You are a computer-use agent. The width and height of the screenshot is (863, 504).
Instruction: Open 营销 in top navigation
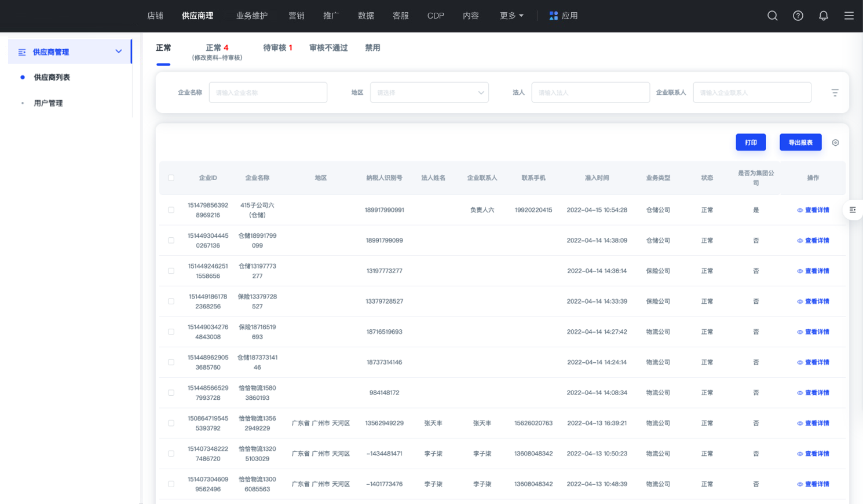pyautogui.click(x=297, y=16)
